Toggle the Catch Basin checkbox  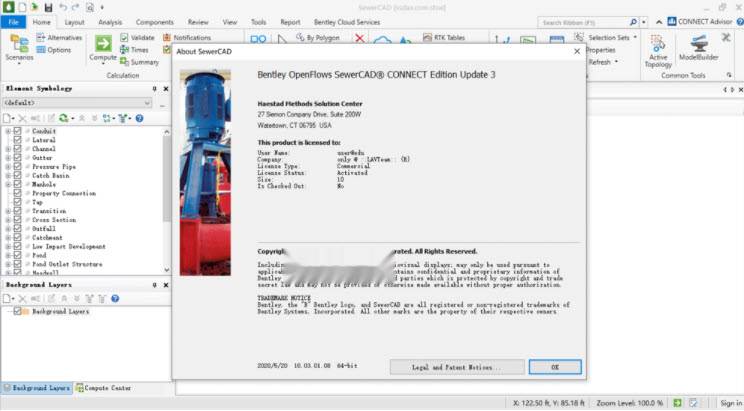(x=18, y=175)
